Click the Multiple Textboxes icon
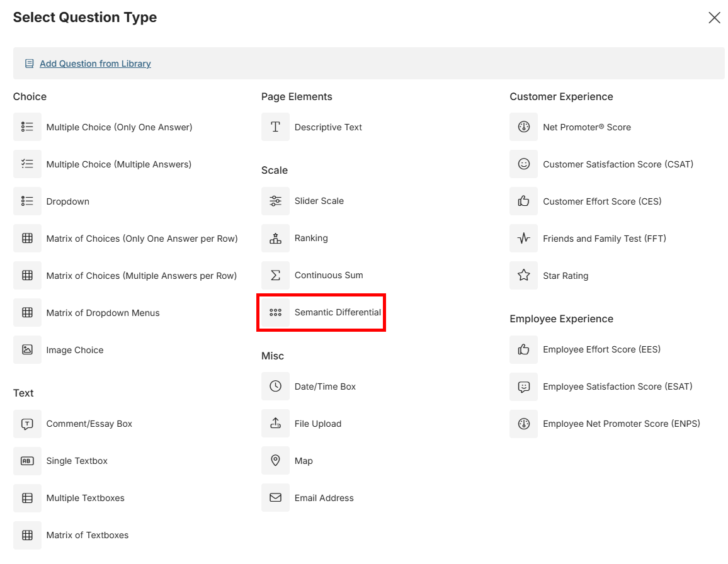 [27, 498]
